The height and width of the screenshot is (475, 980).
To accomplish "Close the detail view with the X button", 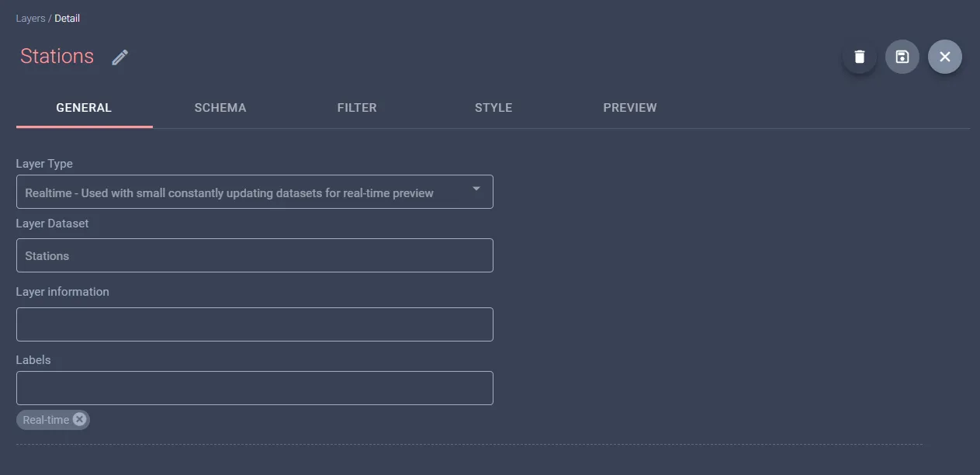I will (x=945, y=57).
